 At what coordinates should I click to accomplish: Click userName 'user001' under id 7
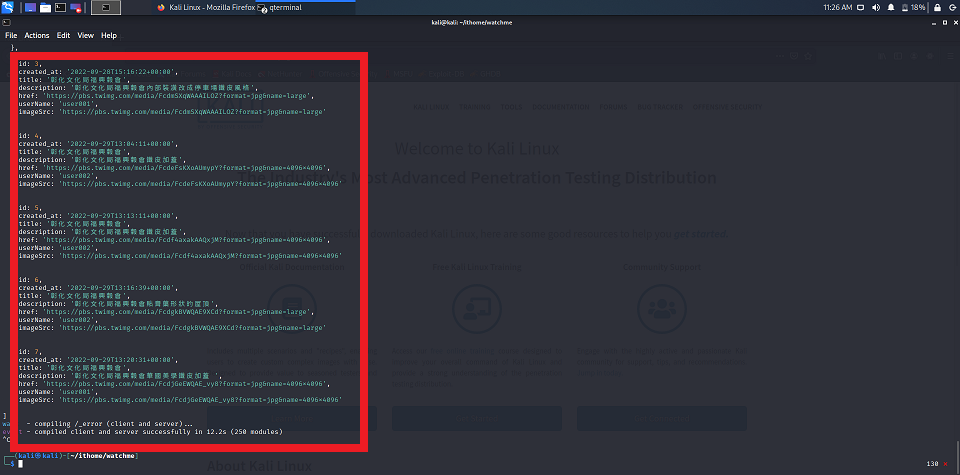58,392
